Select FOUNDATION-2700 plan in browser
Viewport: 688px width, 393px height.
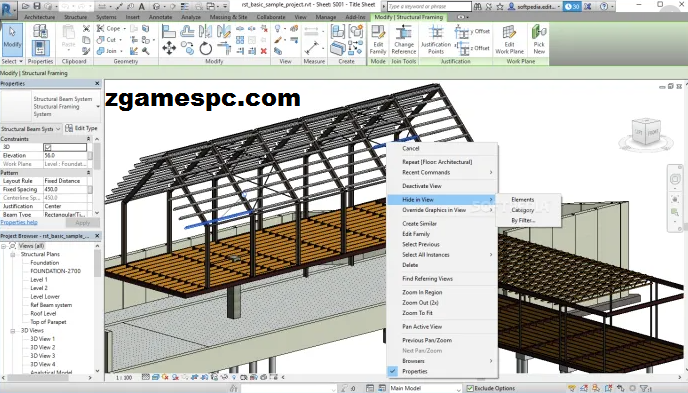56,271
